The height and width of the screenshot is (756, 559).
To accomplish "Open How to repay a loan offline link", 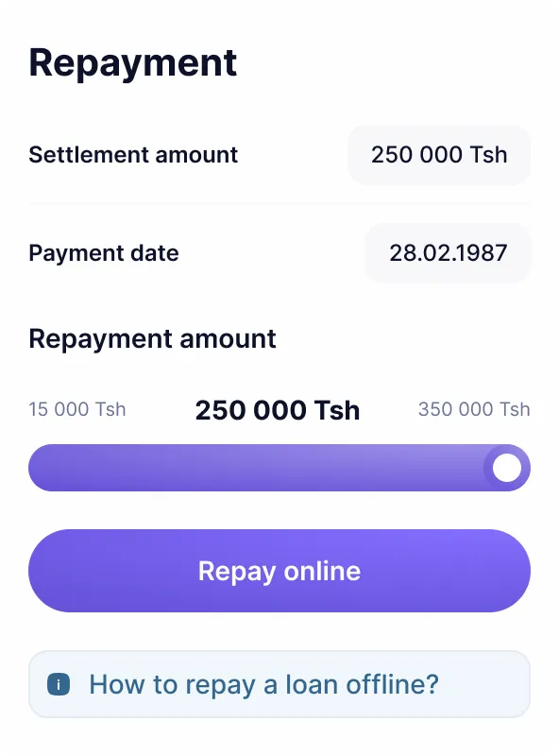I will point(264,684).
